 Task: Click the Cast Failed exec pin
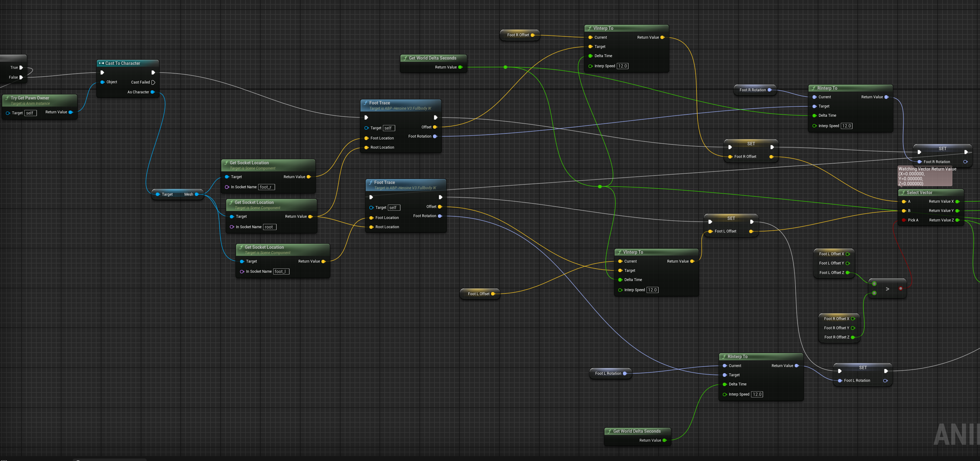(153, 82)
